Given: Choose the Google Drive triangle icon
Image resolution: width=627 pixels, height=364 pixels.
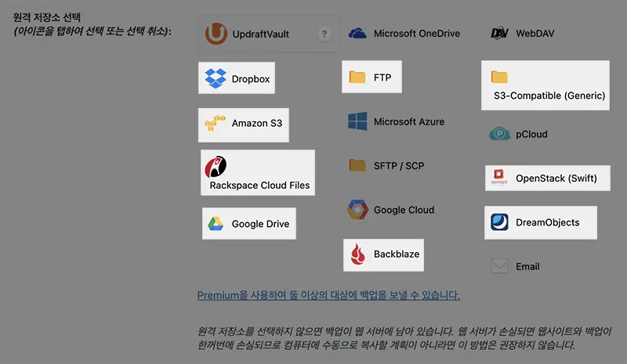Looking at the screenshot, I should click(x=216, y=224).
